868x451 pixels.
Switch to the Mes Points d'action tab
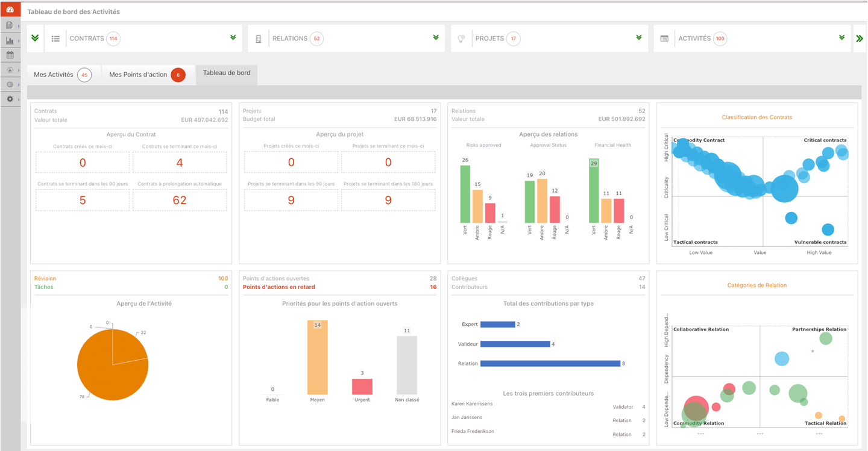147,75
